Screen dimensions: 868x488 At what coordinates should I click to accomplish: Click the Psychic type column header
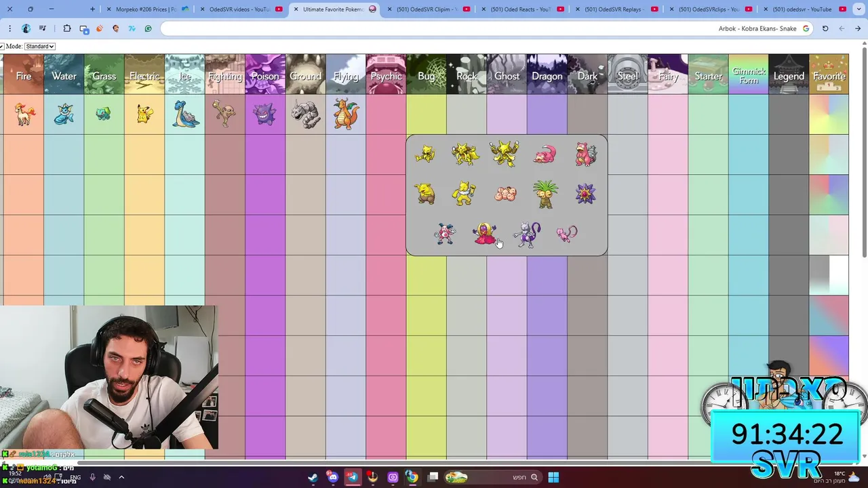pos(386,75)
